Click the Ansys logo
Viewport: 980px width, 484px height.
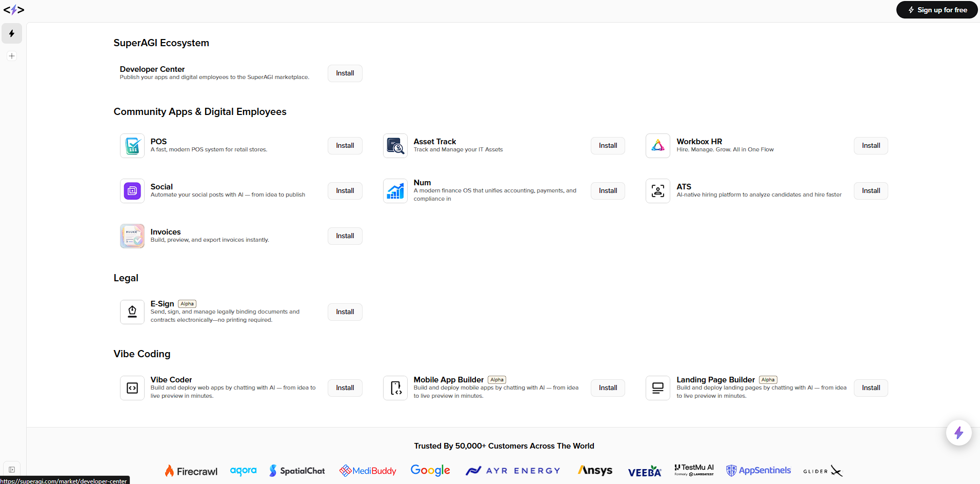595,470
